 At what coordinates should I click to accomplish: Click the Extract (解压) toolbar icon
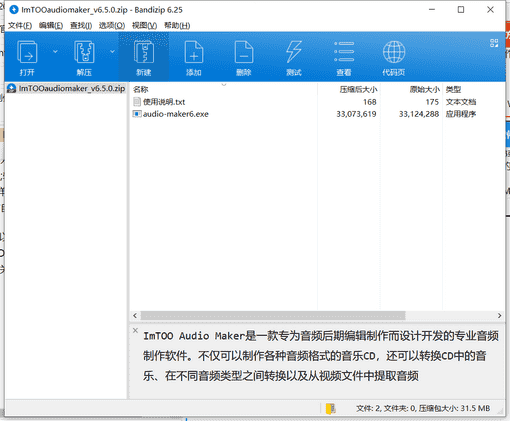pos(84,52)
